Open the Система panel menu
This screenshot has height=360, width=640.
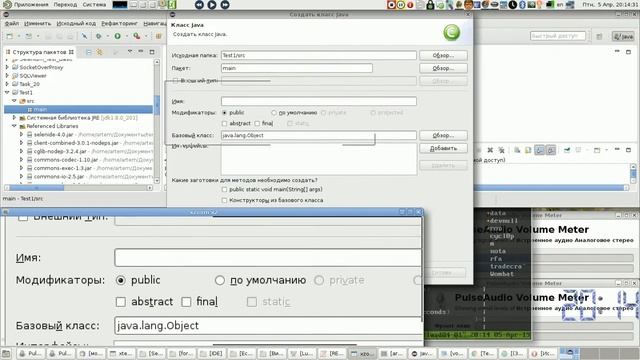(x=94, y=5)
